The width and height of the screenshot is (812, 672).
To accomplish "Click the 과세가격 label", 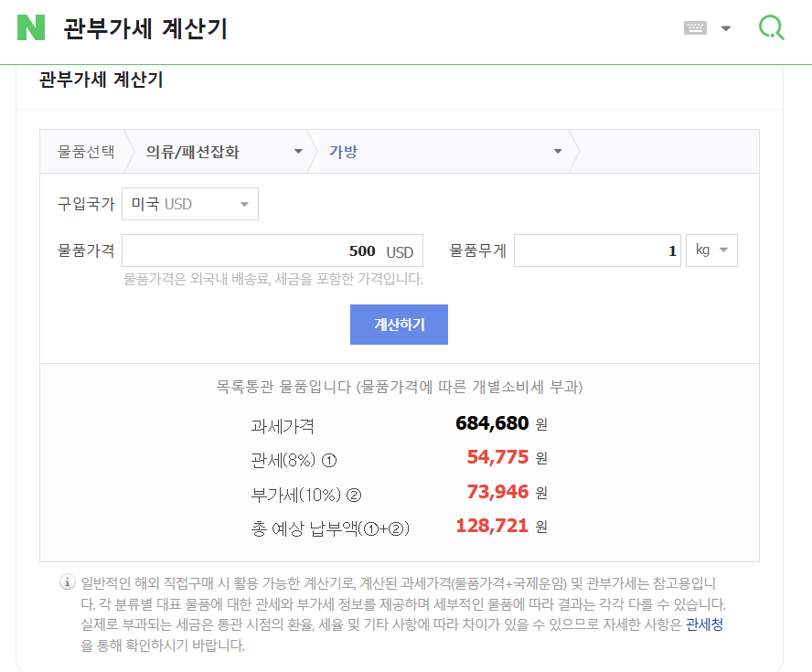I will pos(283,426).
